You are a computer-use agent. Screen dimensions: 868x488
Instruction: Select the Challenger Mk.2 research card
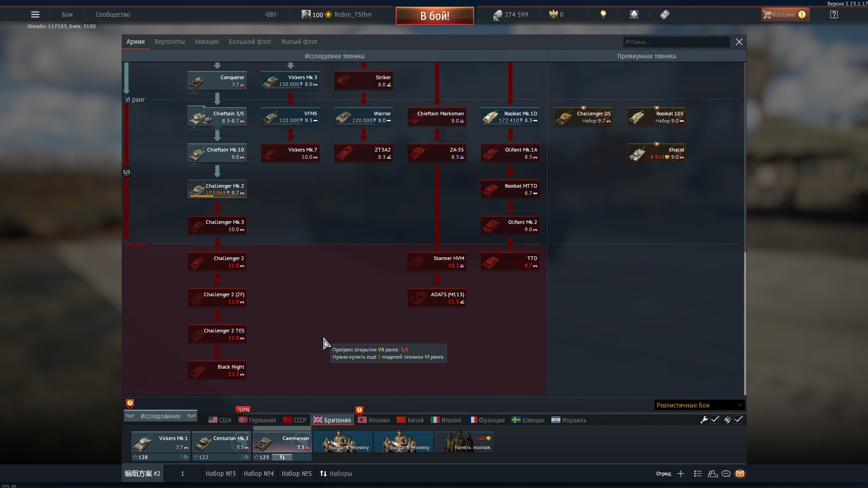pos(217,189)
